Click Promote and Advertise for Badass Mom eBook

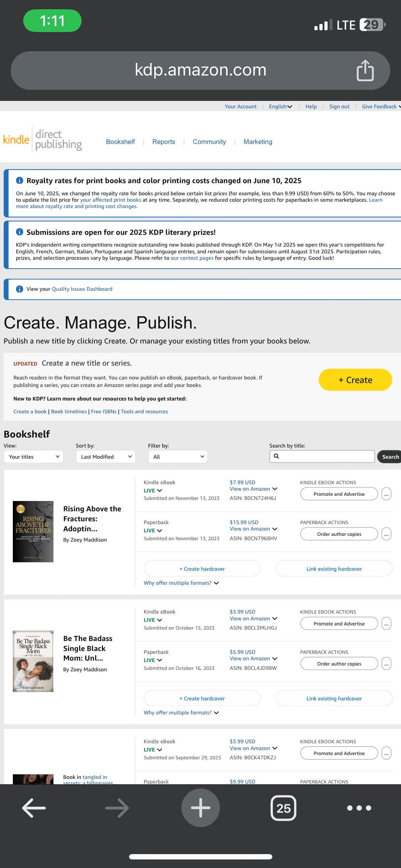339,624
